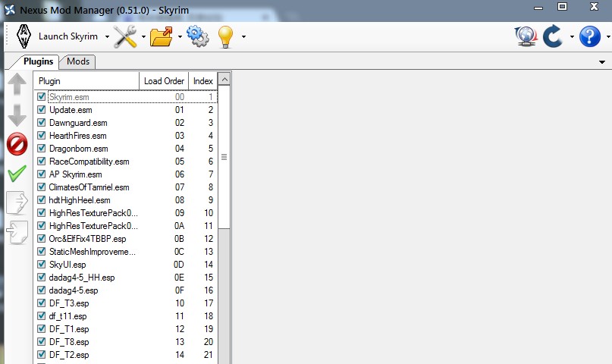Select the HighResTexturePack0... row with load order 09
The image size is (612, 364).
(x=126, y=213)
